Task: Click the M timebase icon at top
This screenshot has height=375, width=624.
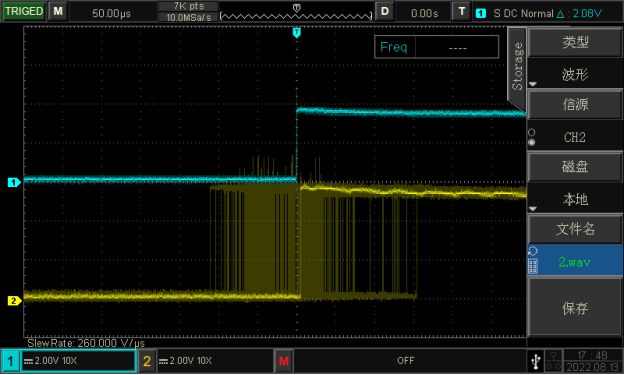Action: tap(58, 11)
